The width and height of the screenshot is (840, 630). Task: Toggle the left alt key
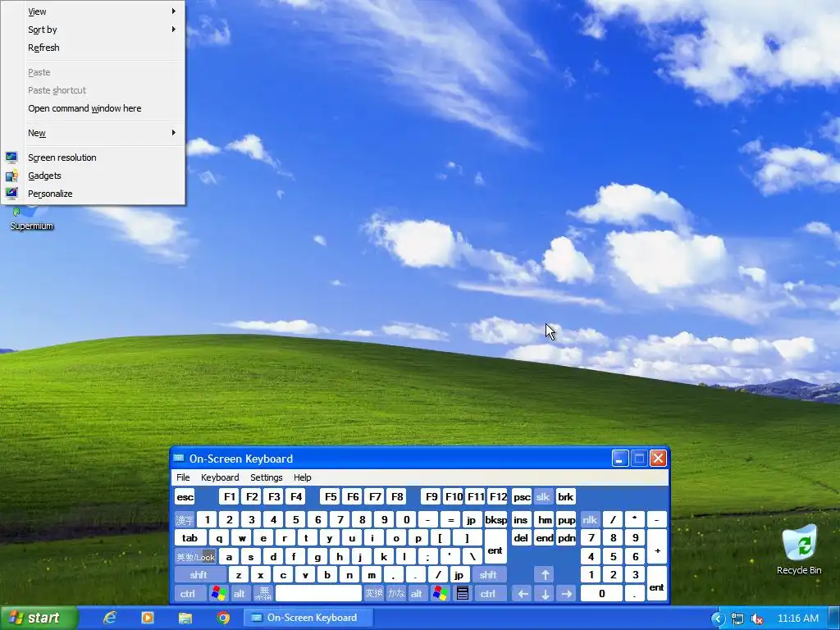[240, 594]
